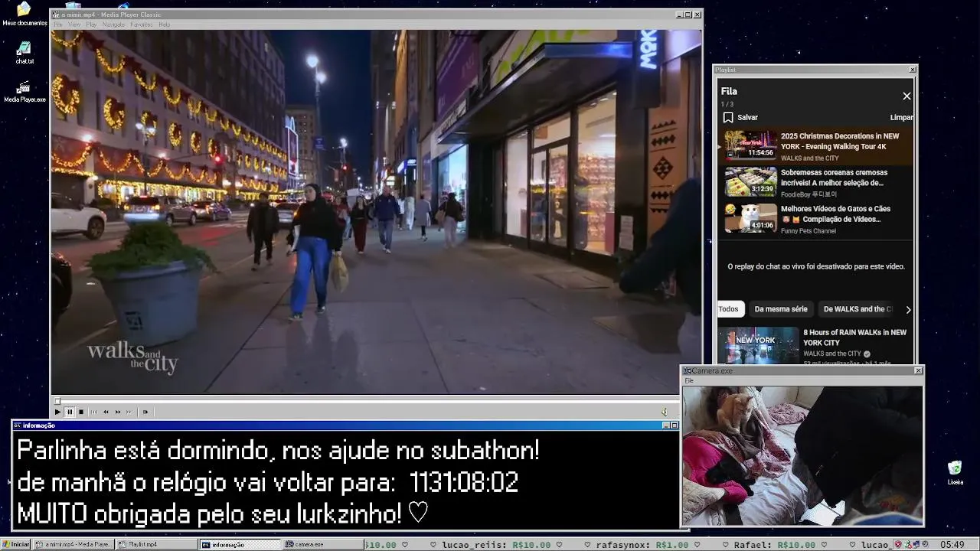Close the Playlist window
Image resolution: width=980 pixels, height=551 pixels.
912,70
